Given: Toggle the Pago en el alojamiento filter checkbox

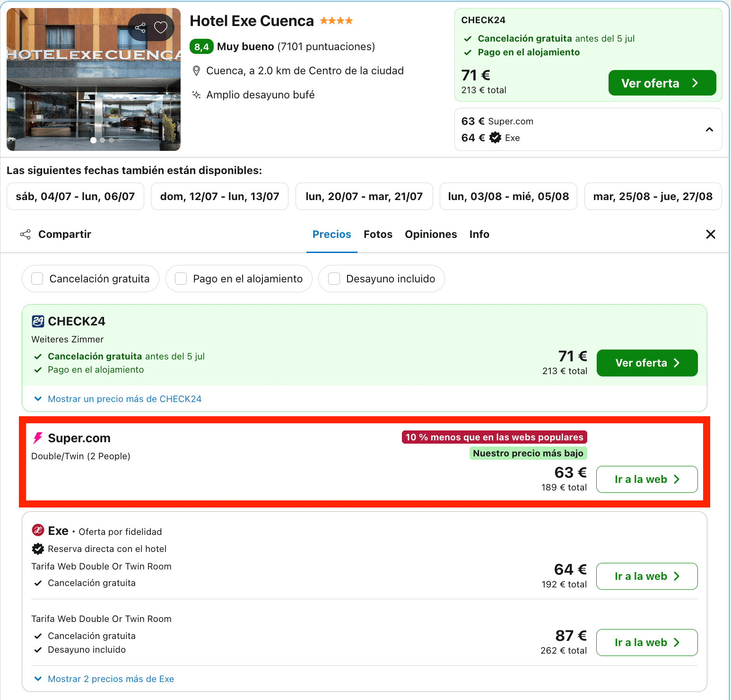Looking at the screenshot, I should (x=181, y=279).
